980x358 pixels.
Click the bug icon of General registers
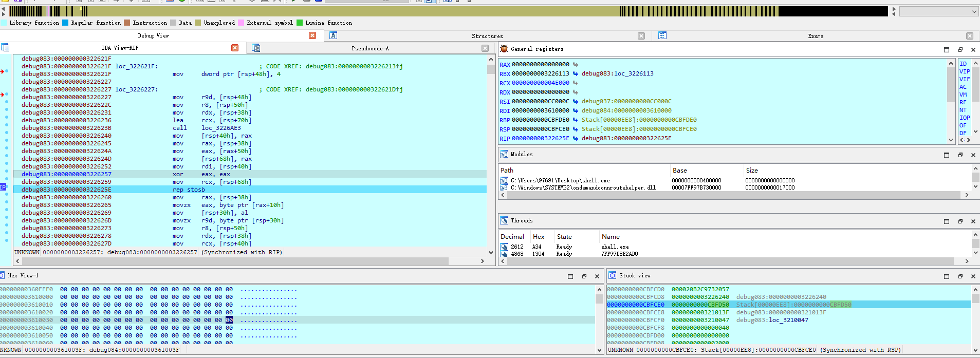[x=504, y=49]
